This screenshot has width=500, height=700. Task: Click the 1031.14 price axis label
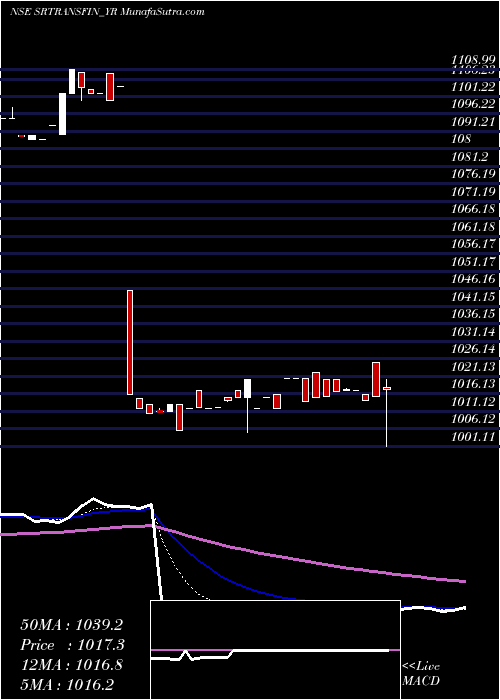[472, 331]
